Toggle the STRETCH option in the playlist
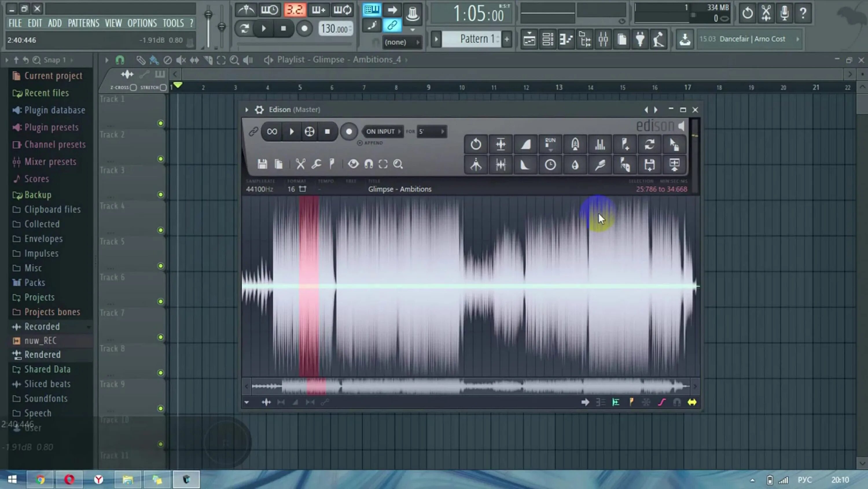Screen dimensions: 868x489 (x=163, y=88)
